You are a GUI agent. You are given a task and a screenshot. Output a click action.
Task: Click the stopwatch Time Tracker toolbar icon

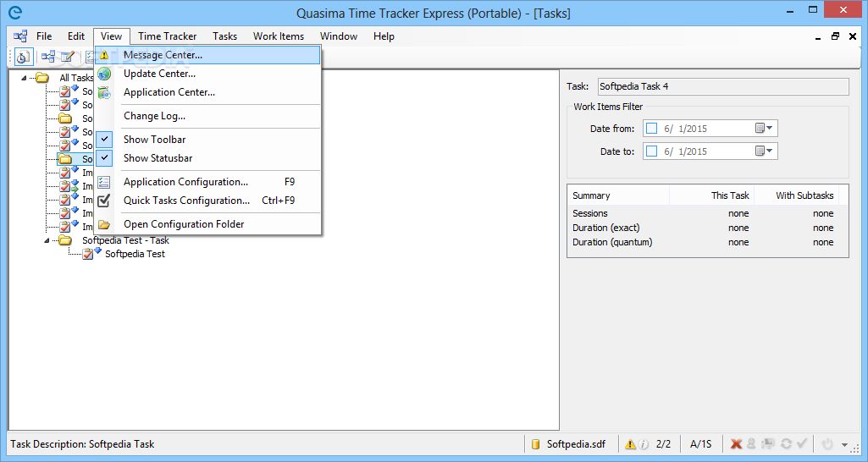pos(23,57)
